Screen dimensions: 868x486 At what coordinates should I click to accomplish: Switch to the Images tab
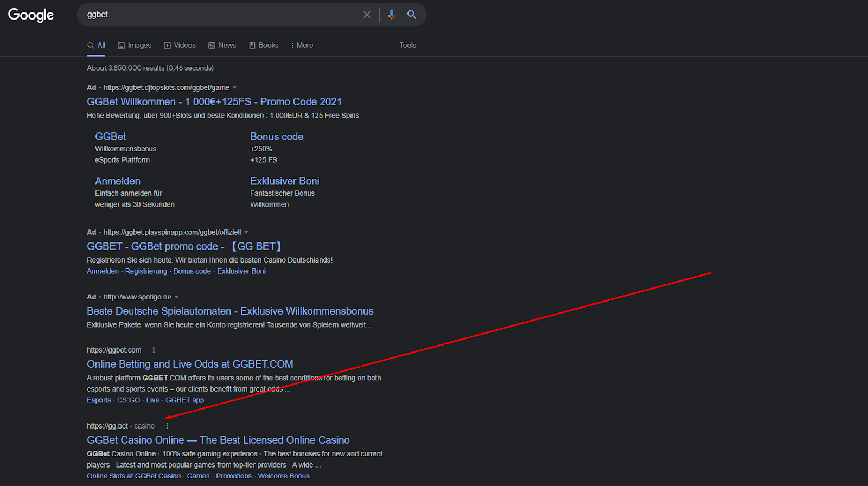(x=135, y=46)
